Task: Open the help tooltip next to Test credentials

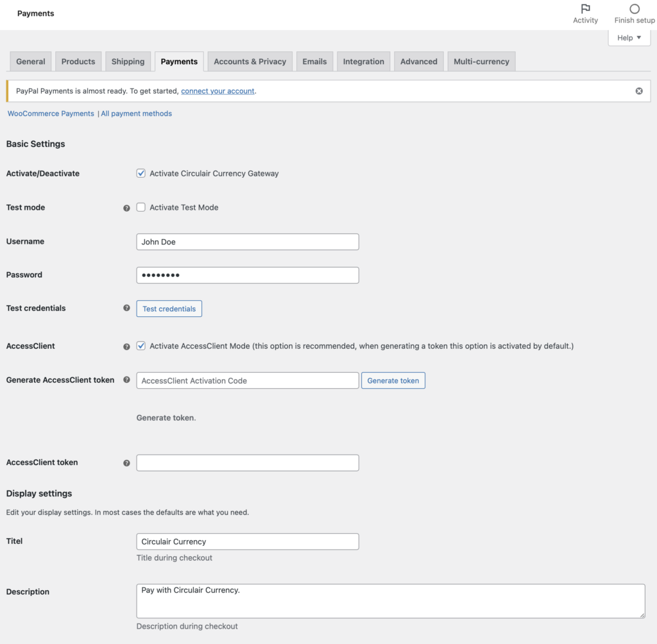Action: [126, 308]
